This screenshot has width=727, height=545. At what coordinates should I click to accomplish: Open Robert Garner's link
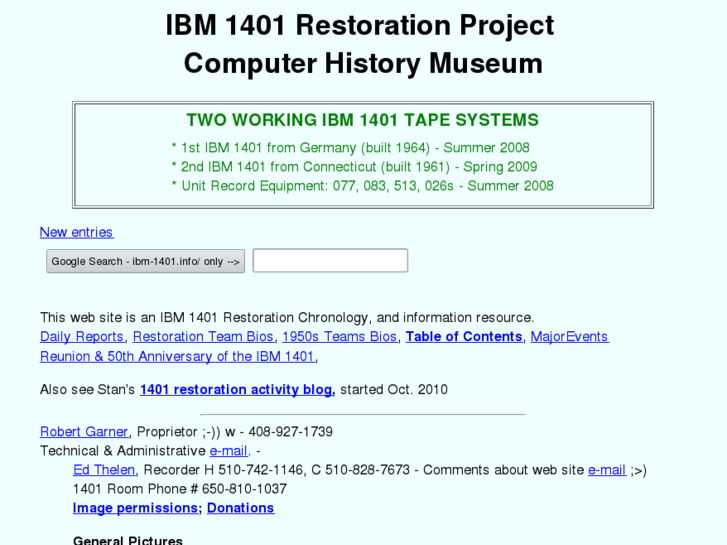point(84,432)
